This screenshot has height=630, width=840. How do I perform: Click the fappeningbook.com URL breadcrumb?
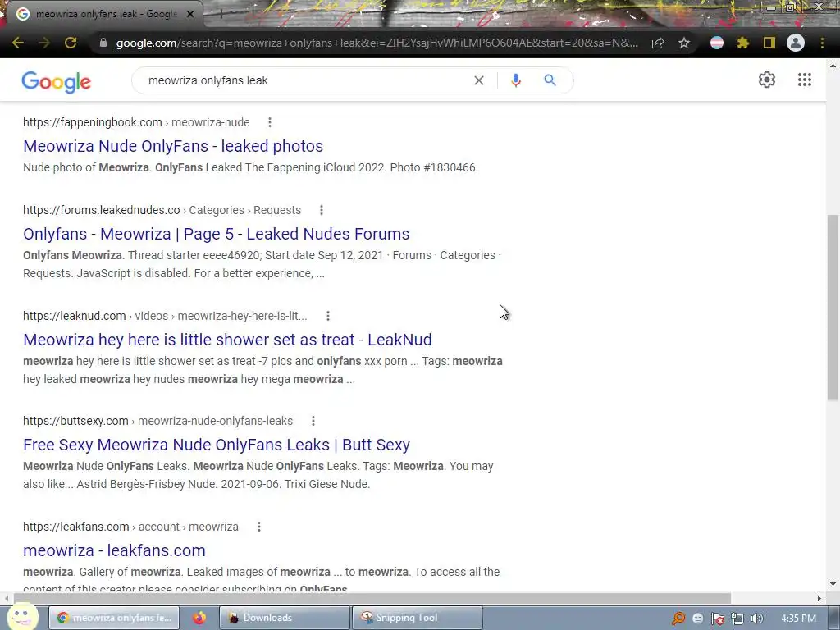coord(136,122)
